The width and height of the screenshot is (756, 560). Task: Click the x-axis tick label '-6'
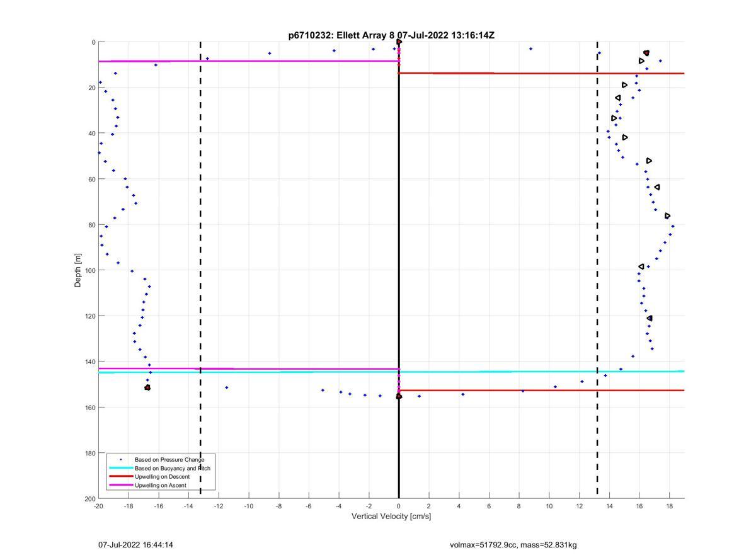click(x=309, y=506)
